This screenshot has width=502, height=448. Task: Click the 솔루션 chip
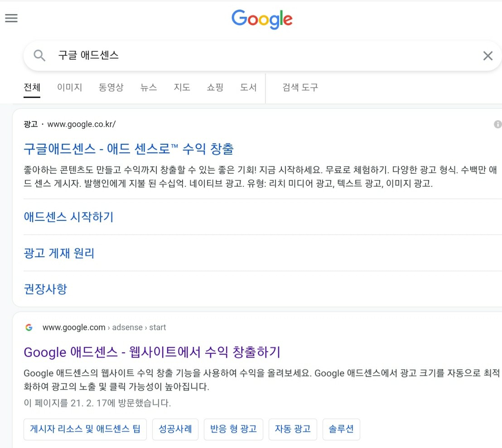341,429
